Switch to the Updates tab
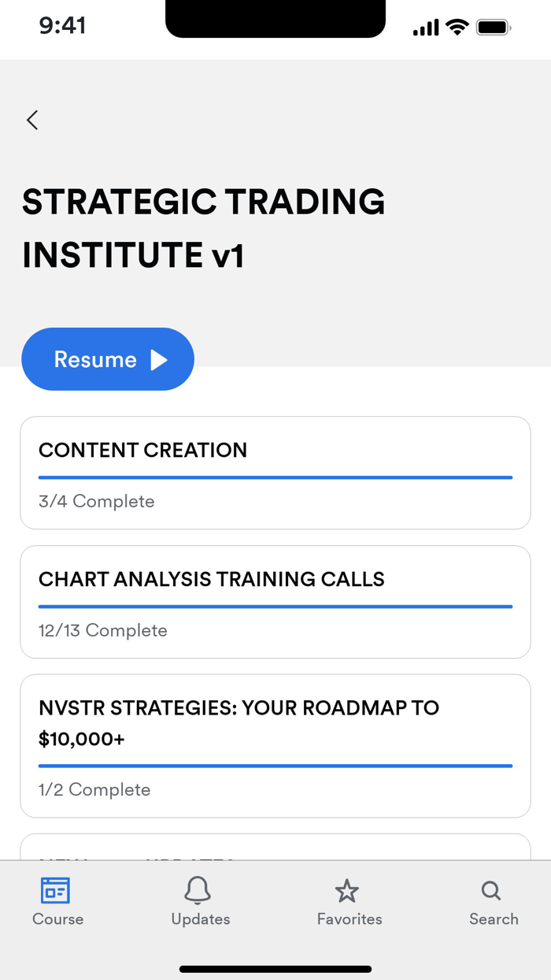The image size is (551, 980). (198, 902)
